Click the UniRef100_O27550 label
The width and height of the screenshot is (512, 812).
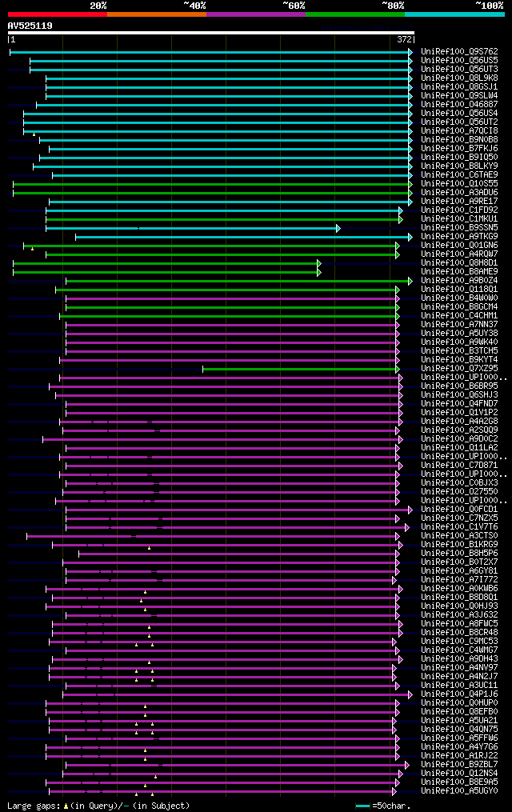[460, 492]
